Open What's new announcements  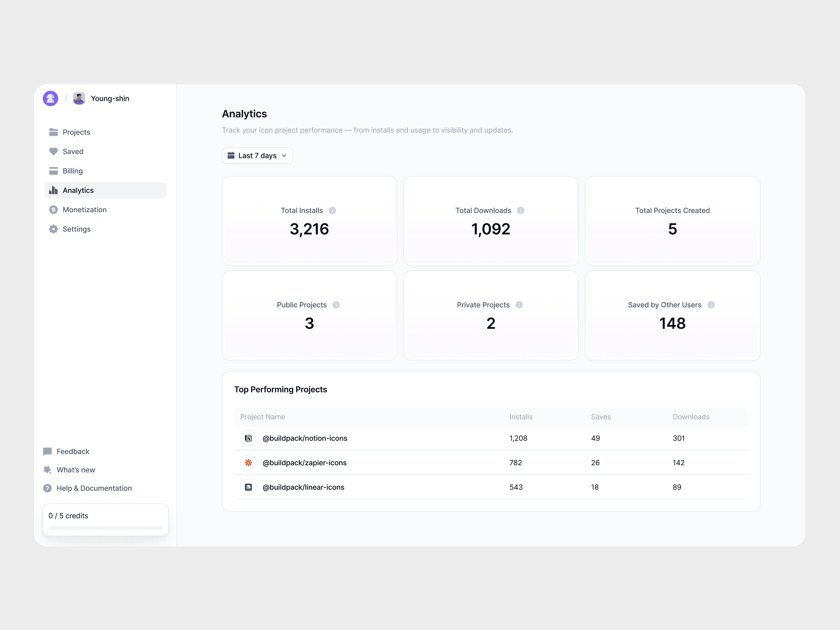tap(75, 470)
